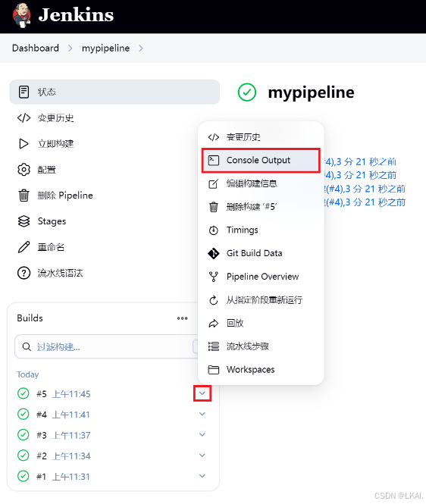This screenshot has height=504, width=426.
Task: Click the 流水线步骤 list icon
Action: click(x=214, y=346)
